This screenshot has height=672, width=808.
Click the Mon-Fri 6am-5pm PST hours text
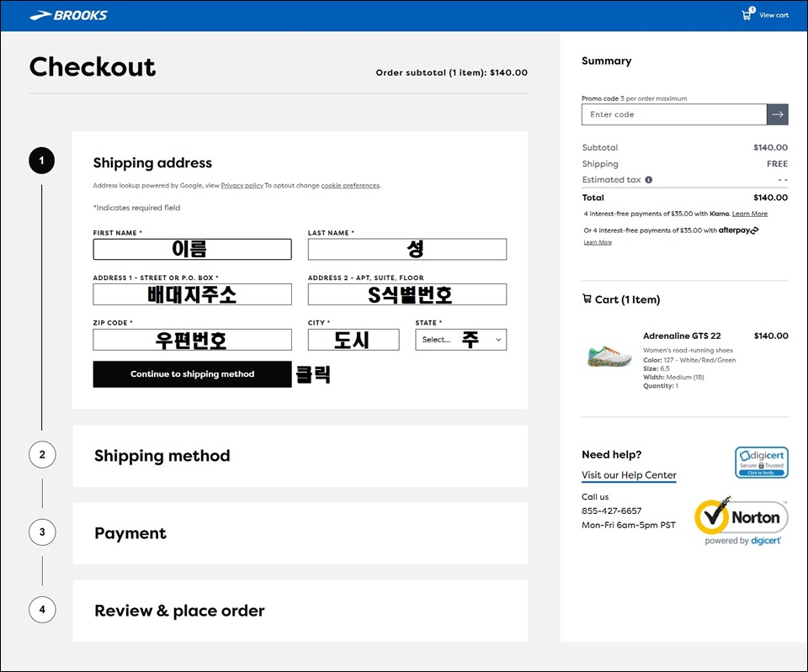pos(628,526)
